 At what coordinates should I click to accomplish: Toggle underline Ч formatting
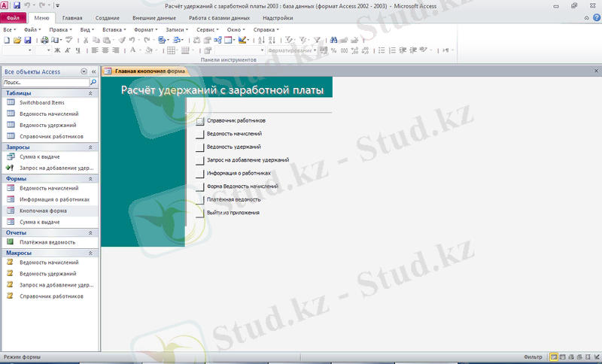(77, 50)
